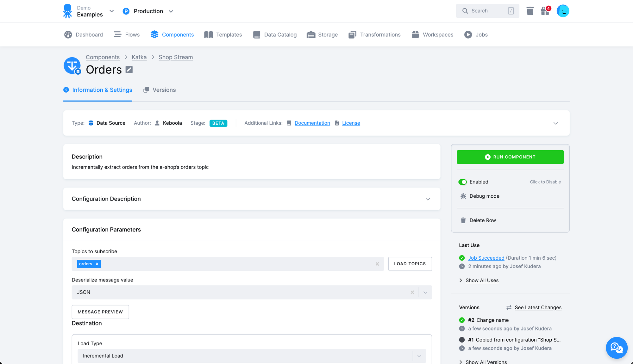Expand the Configuration Description section

point(428,199)
